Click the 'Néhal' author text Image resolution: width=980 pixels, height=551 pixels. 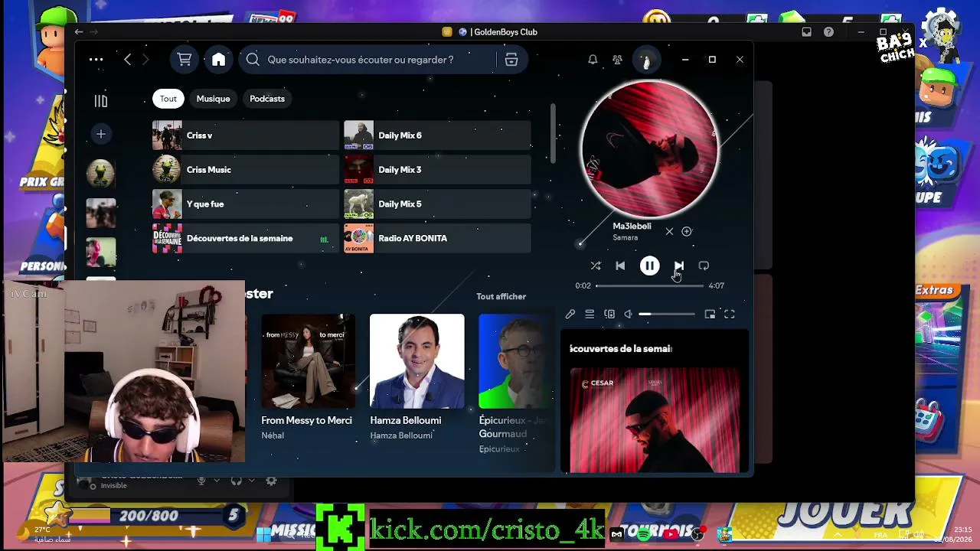(273, 435)
